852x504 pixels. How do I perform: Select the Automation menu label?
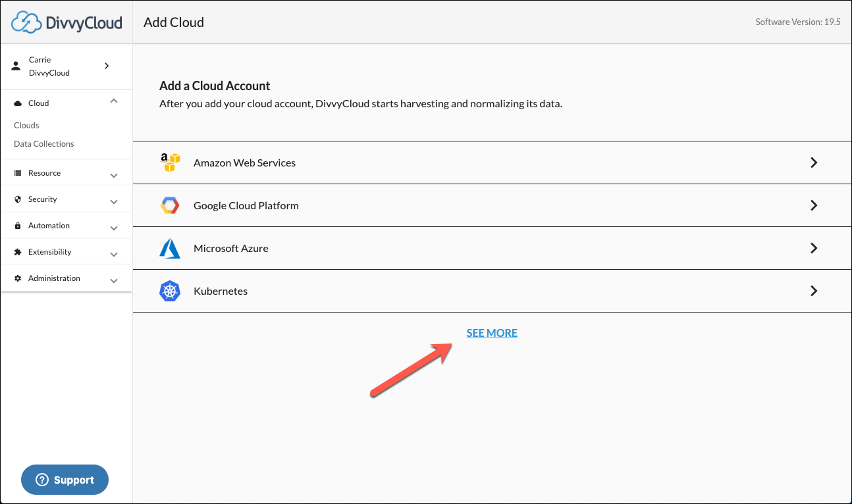49,226
